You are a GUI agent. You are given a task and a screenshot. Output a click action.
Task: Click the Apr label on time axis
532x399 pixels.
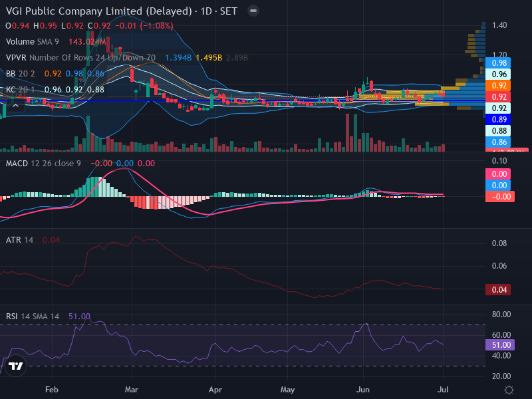coord(215,390)
